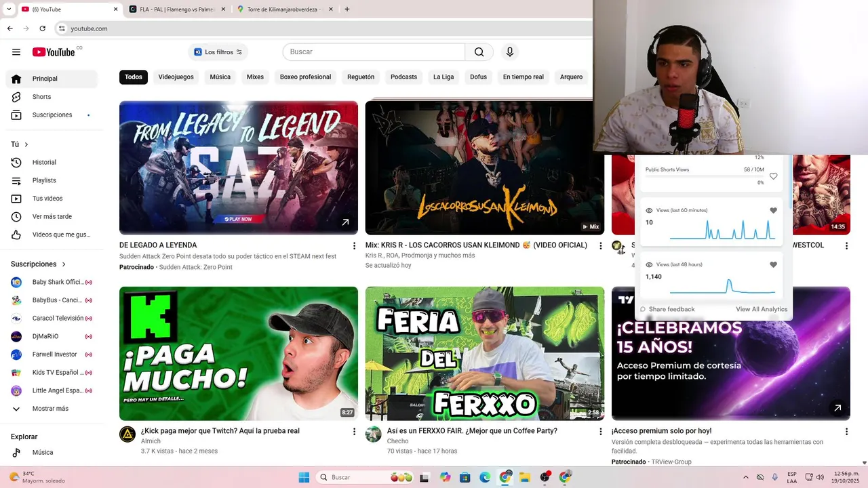Screen dimensions: 868x488
Task: Open options menu for Mix KRIS R video
Action: (600, 246)
